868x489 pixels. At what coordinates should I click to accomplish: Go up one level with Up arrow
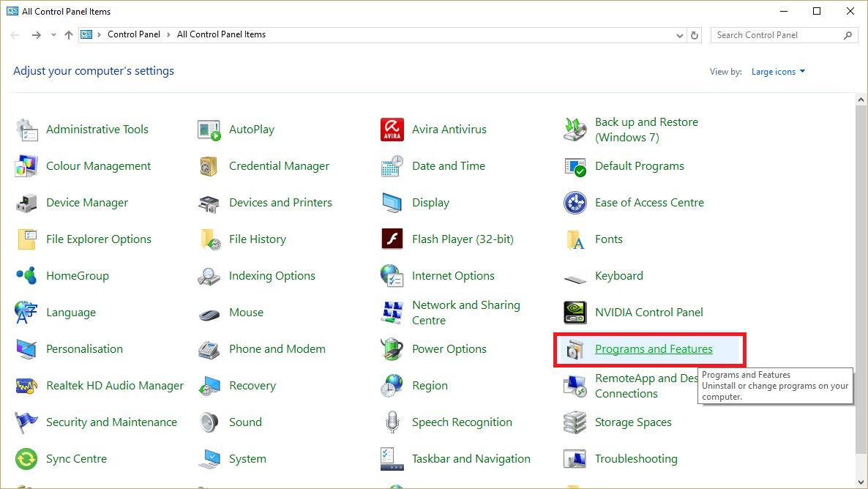[x=69, y=35]
